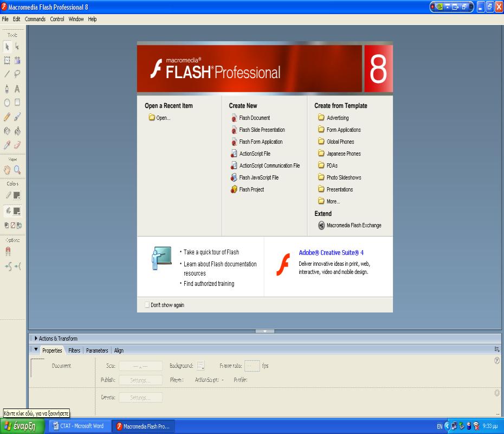Create a new ActionScript Communication File

point(266,165)
